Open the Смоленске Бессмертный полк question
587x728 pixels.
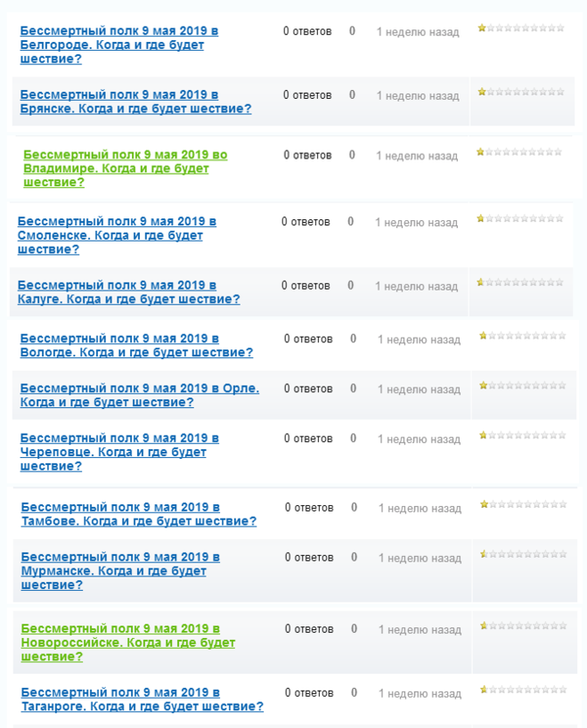(x=117, y=235)
